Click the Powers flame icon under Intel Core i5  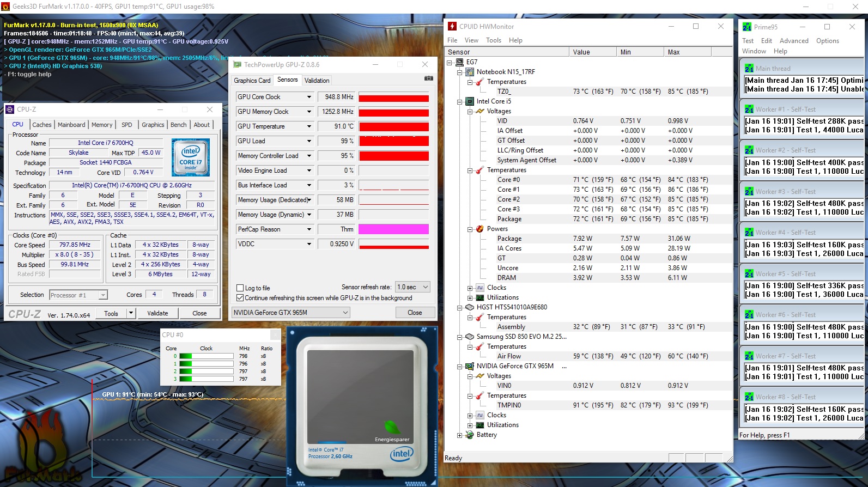(x=480, y=229)
